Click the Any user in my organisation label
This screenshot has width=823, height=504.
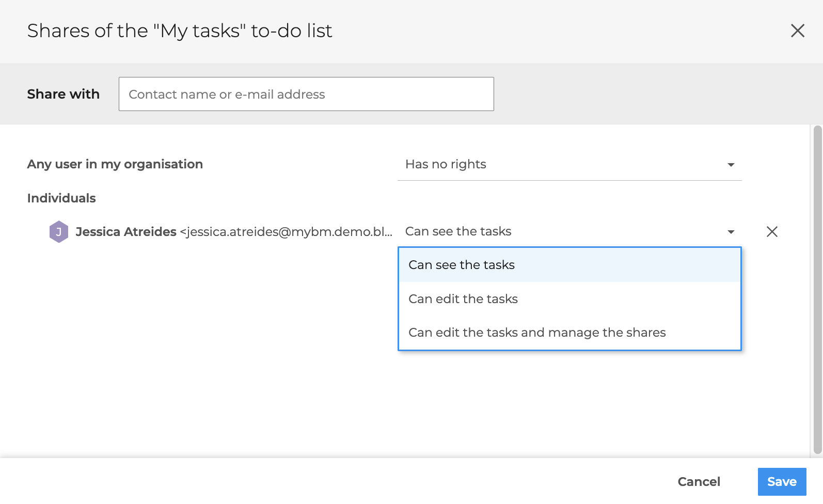pos(115,164)
